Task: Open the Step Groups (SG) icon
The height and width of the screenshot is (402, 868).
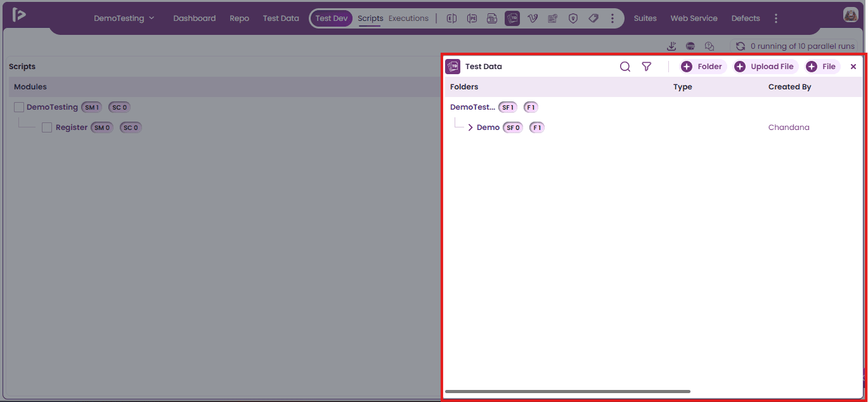Action: tap(492, 18)
